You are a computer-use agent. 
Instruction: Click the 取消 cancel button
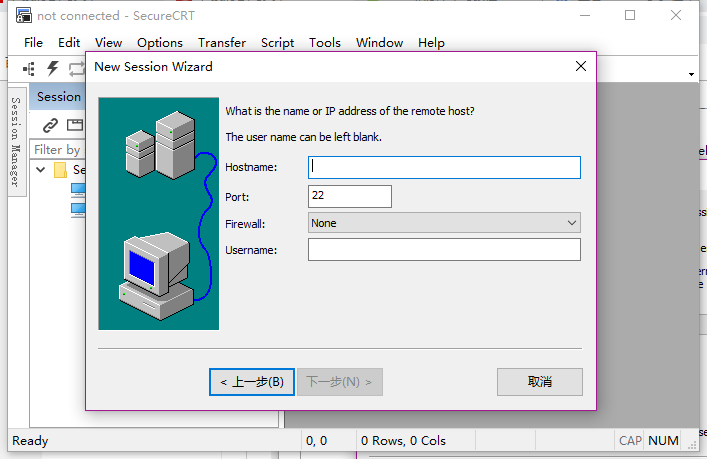coord(540,382)
